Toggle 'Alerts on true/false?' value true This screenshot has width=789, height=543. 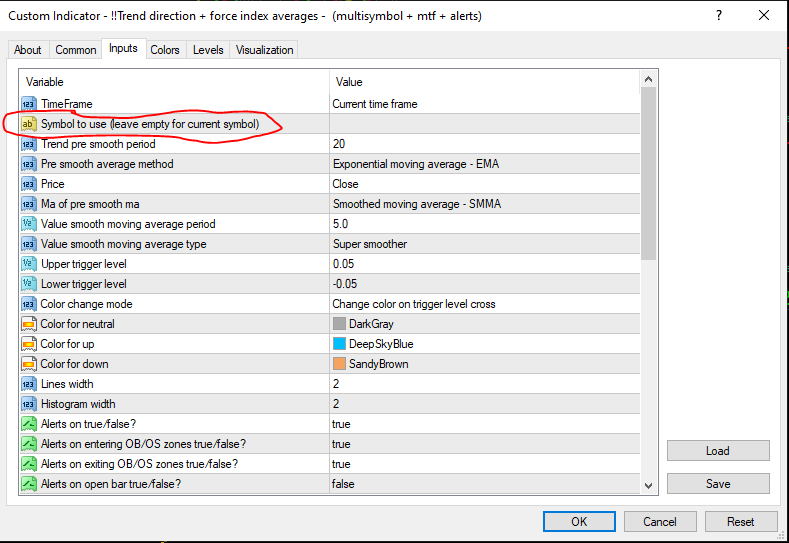point(342,424)
